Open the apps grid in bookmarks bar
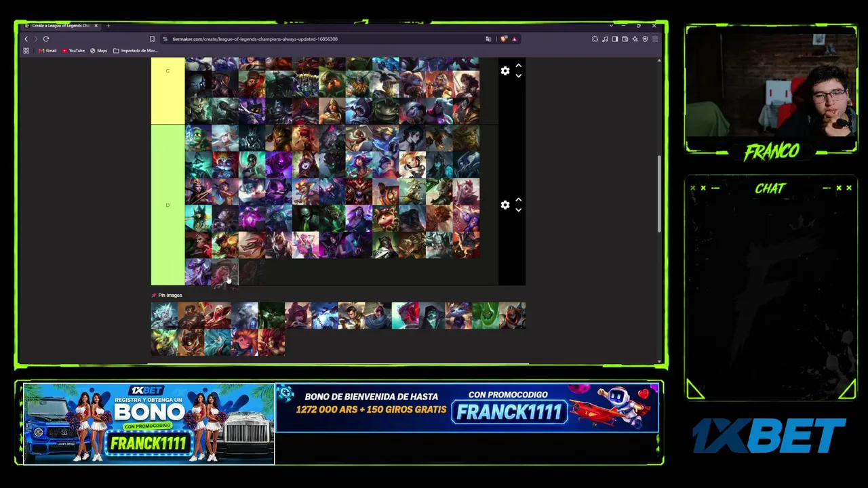Screen dimensions: 868x488 [x=26, y=51]
